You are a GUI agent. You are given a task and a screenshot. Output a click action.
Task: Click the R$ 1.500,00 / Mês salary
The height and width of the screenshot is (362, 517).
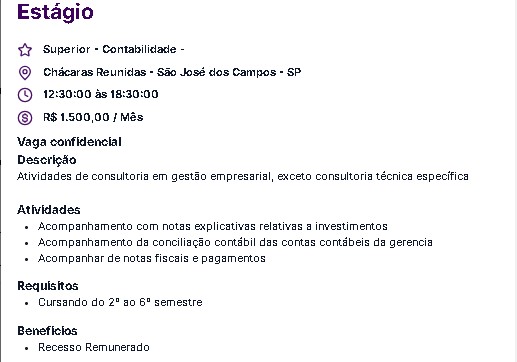coord(93,117)
